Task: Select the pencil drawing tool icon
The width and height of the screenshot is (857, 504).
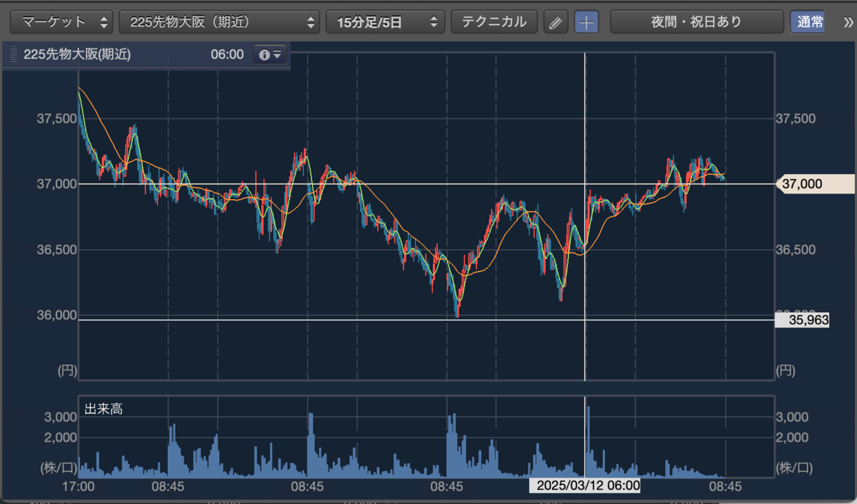Action: coord(555,22)
